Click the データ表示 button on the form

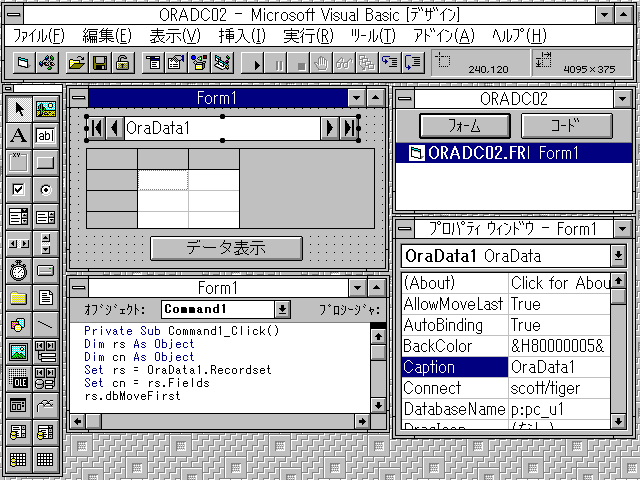(226, 248)
